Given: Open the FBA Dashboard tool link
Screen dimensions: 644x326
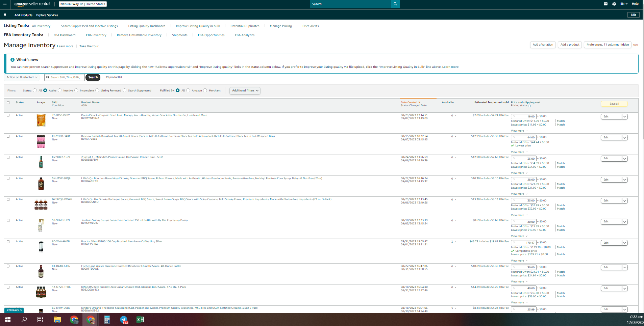Looking at the screenshot, I should [65, 35].
